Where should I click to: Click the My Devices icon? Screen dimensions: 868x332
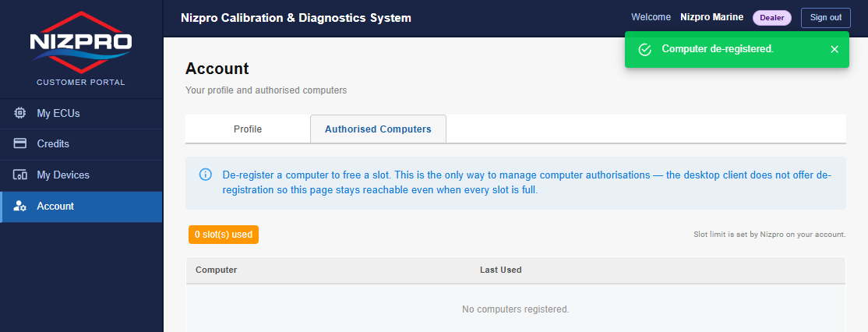(20, 175)
